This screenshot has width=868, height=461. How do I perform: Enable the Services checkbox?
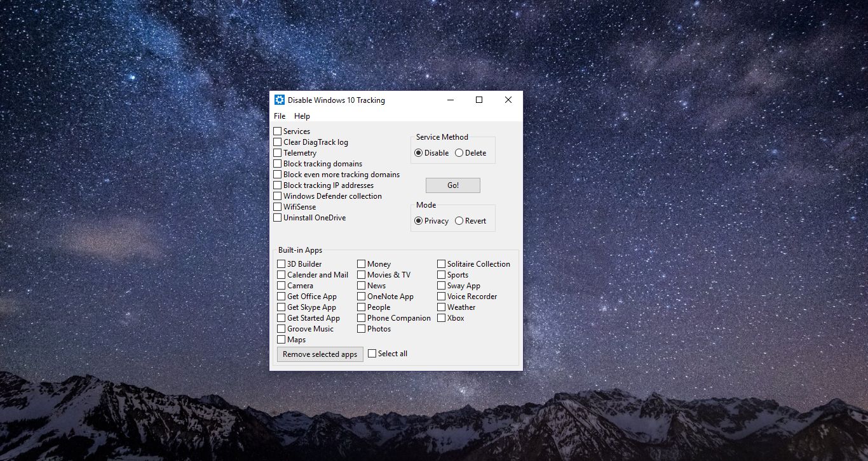(x=278, y=131)
